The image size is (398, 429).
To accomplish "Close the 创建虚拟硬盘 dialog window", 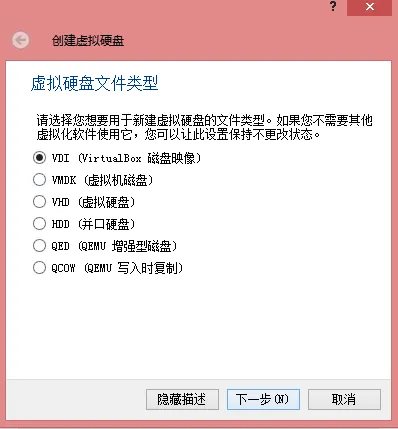I will tap(369, 7).
